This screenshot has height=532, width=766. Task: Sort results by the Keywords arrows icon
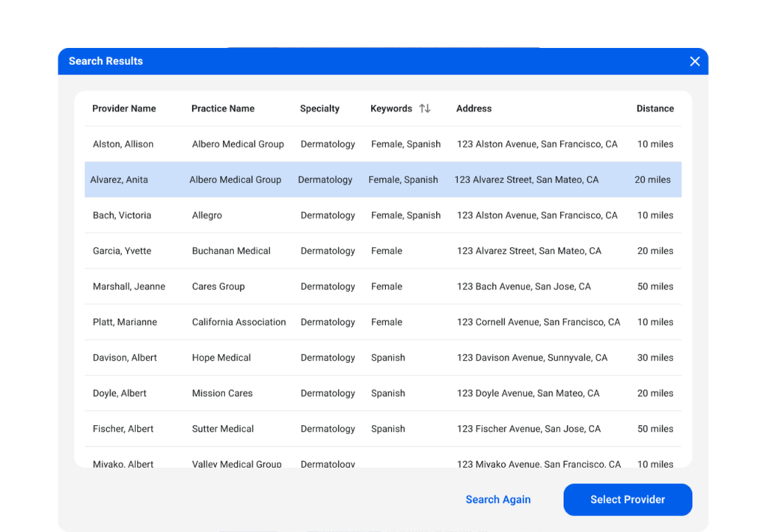point(425,108)
